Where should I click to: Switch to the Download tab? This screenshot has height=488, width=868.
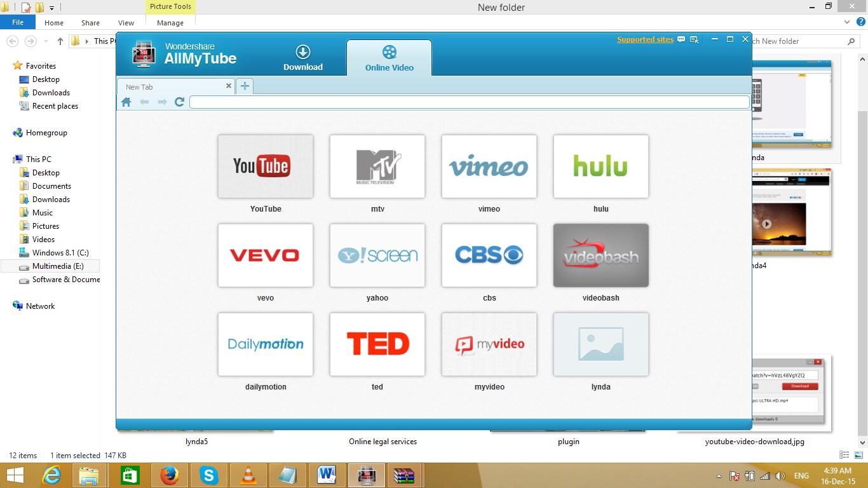(x=303, y=58)
